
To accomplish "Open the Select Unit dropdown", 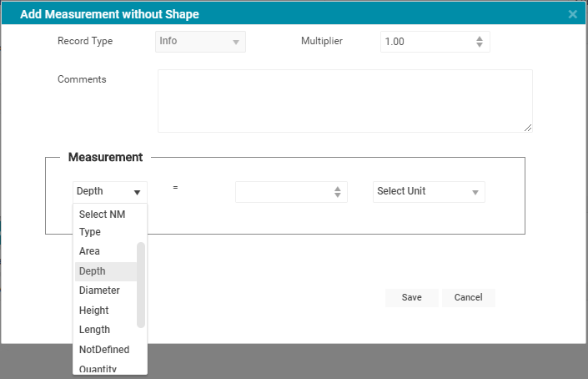I will pyautogui.click(x=429, y=192).
